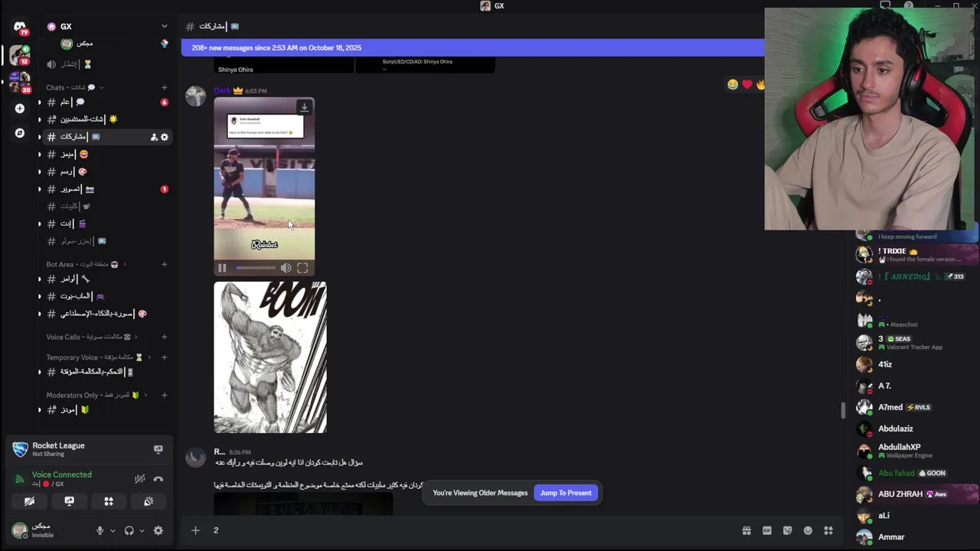Open headphone output options arrow
Screen dimensions: 980x551
point(142,530)
